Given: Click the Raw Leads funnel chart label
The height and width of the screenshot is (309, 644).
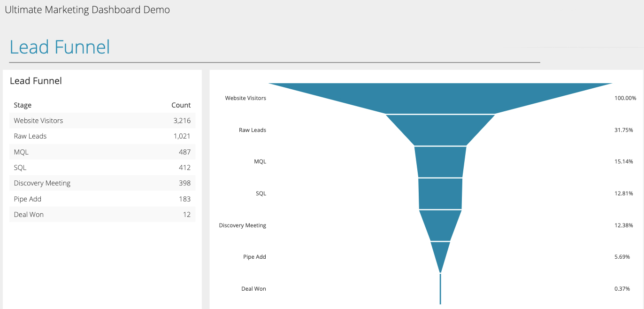Looking at the screenshot, I should tap(253, 130).
